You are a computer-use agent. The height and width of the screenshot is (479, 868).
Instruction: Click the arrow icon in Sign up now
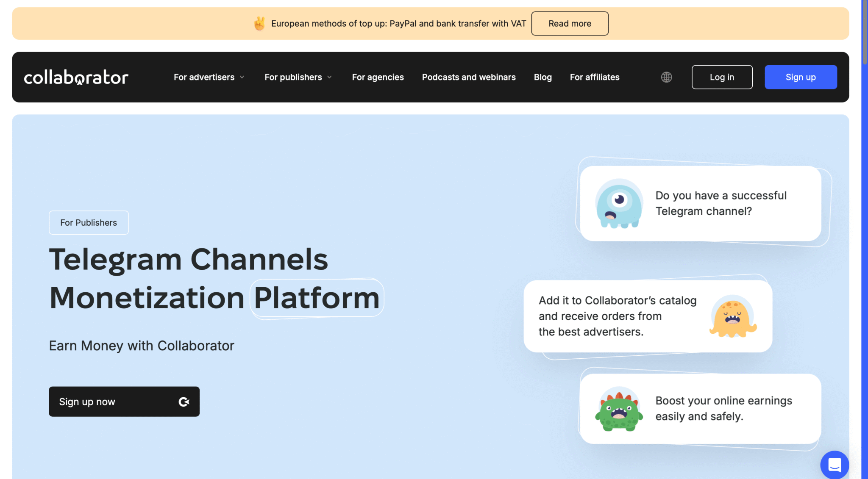(184, 401)
